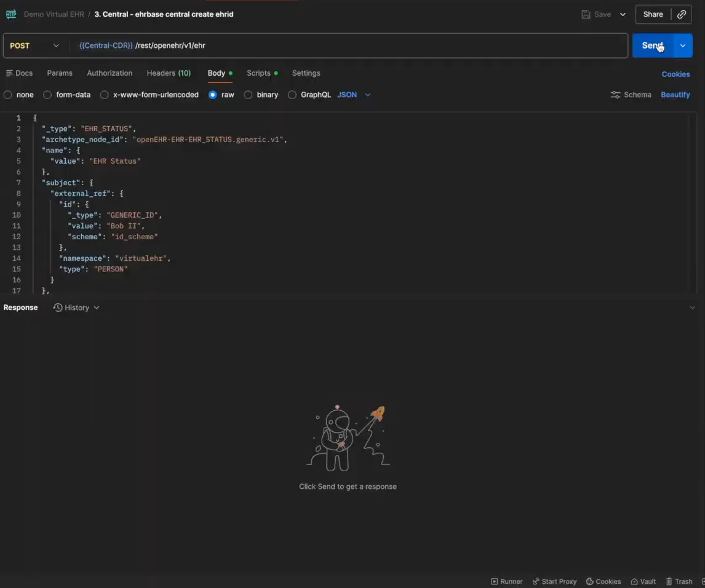
Task: Expand the Send options arrow
Action: [x=683, y=46]
